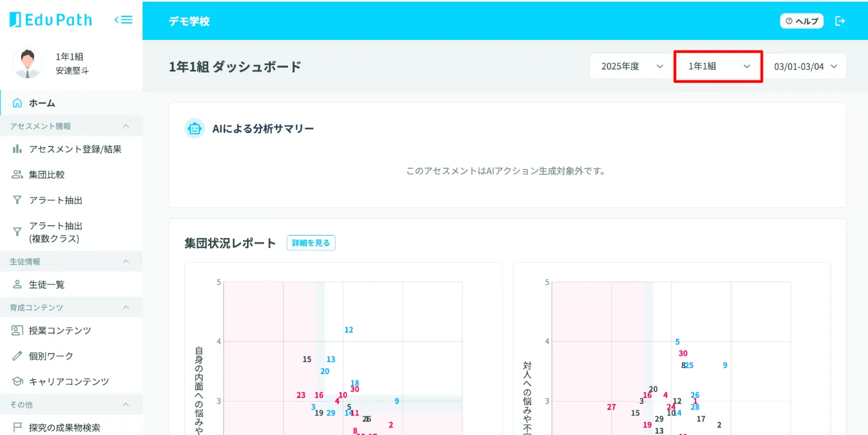The width and height of the screenshot is (868, 435).
Task: Open the 1年1組 class dropdown
Action: click(718, 66)
